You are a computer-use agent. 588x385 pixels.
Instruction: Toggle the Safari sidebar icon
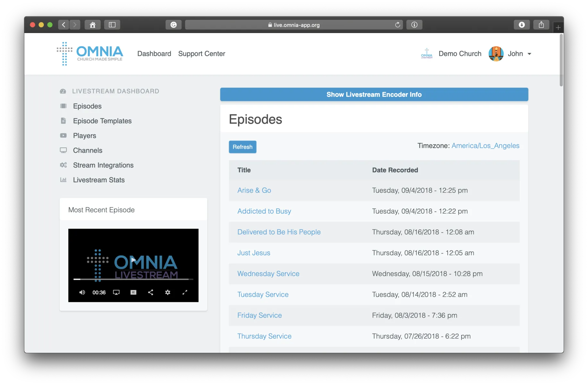112,25
